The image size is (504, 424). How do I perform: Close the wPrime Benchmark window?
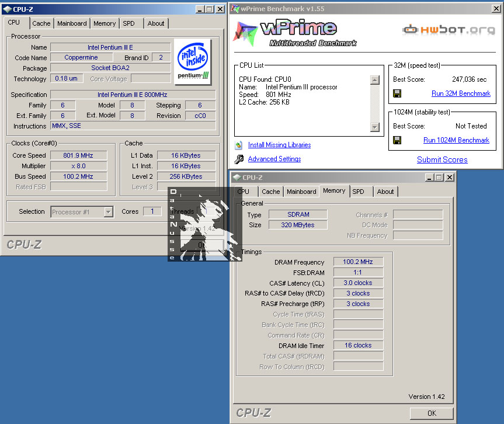click(x=496, y=9)
